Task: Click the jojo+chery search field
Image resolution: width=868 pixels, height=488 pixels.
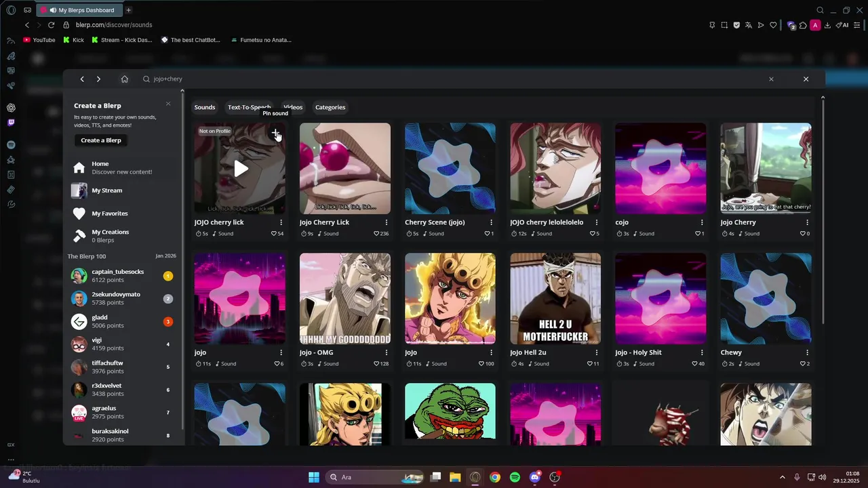Action: click(x=454, y=79)
